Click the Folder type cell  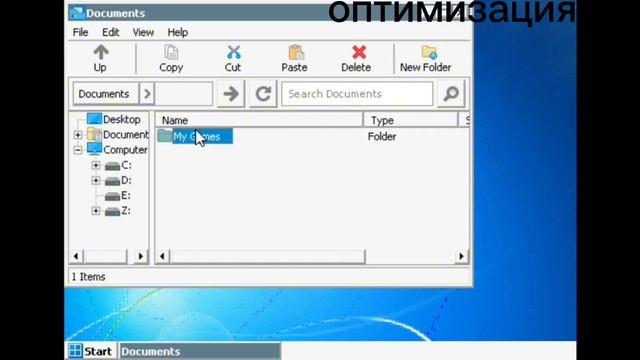[382, 136]
